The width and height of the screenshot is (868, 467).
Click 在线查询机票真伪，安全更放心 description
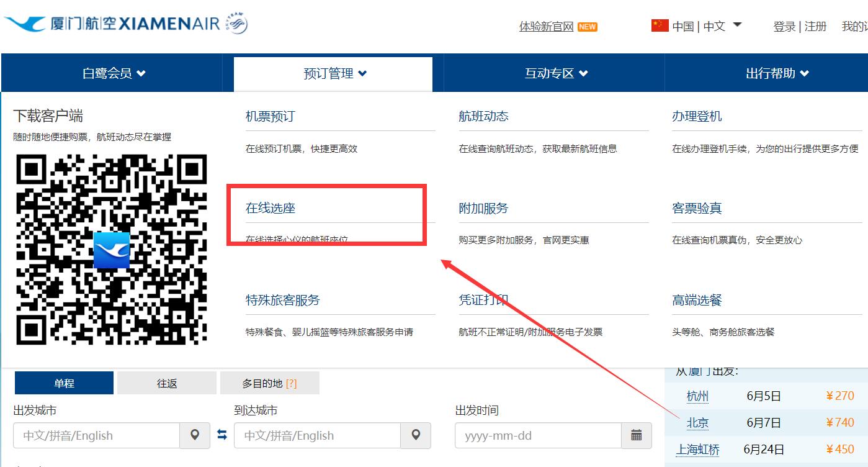(737, 240)
